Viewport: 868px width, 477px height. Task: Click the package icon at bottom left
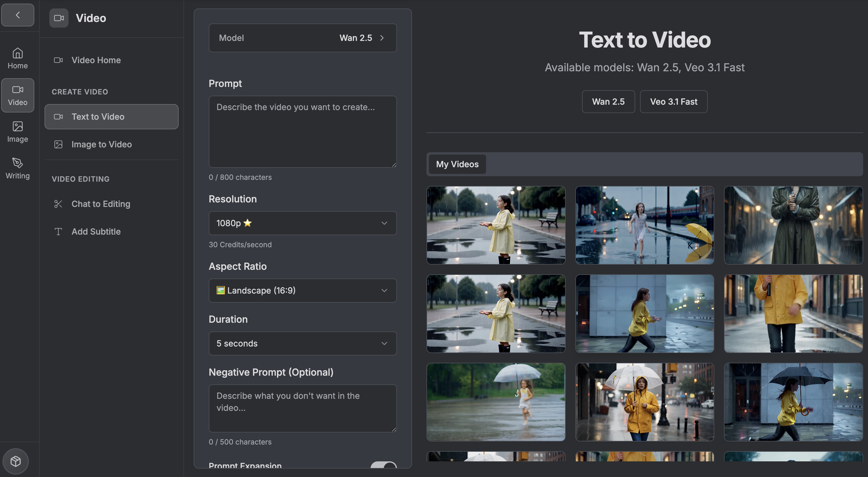coord(16,461)
